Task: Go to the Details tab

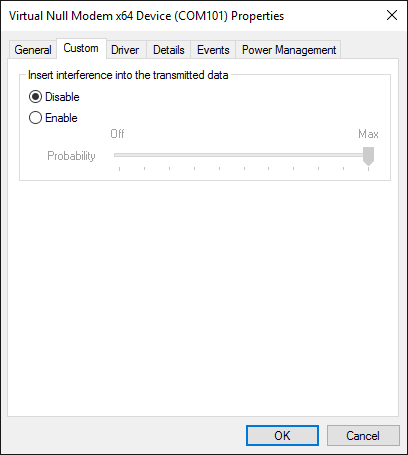Action: (169, 50)
